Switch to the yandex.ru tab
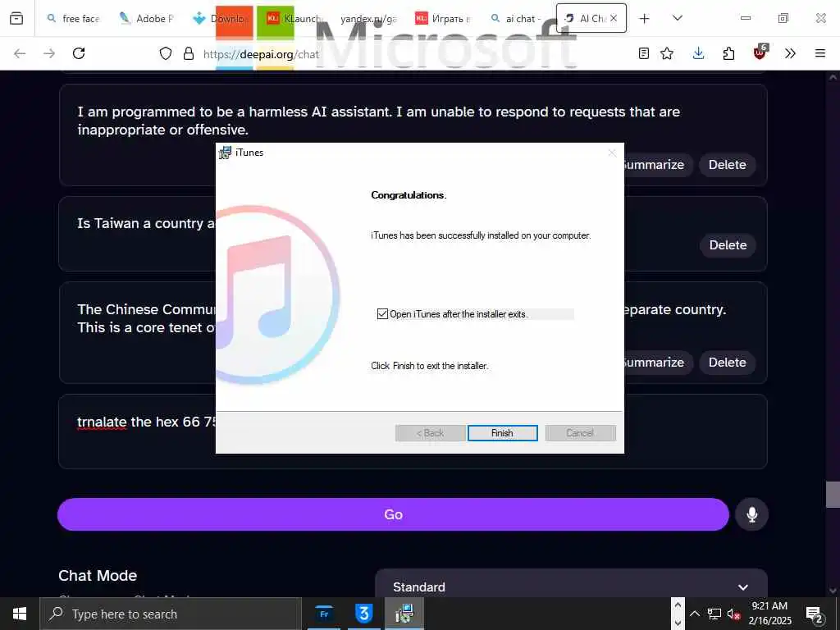This screenshot has width=840, height=630. click(x=368, y=18)
